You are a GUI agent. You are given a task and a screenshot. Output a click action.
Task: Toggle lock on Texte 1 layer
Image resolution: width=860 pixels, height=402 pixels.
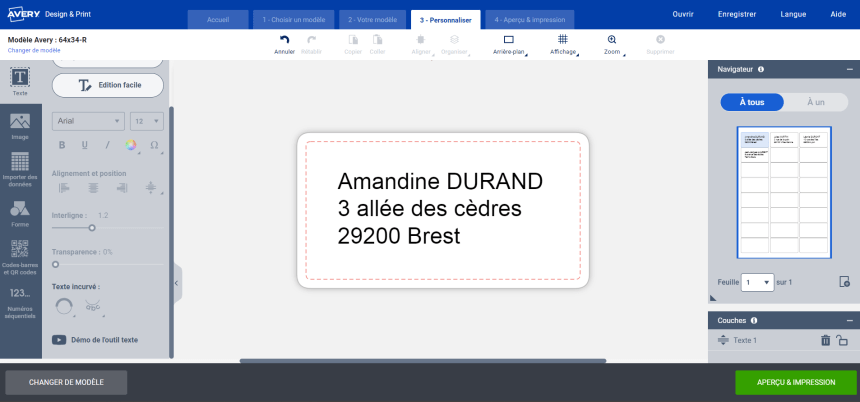pyautogui.click(x=842, y=341)
